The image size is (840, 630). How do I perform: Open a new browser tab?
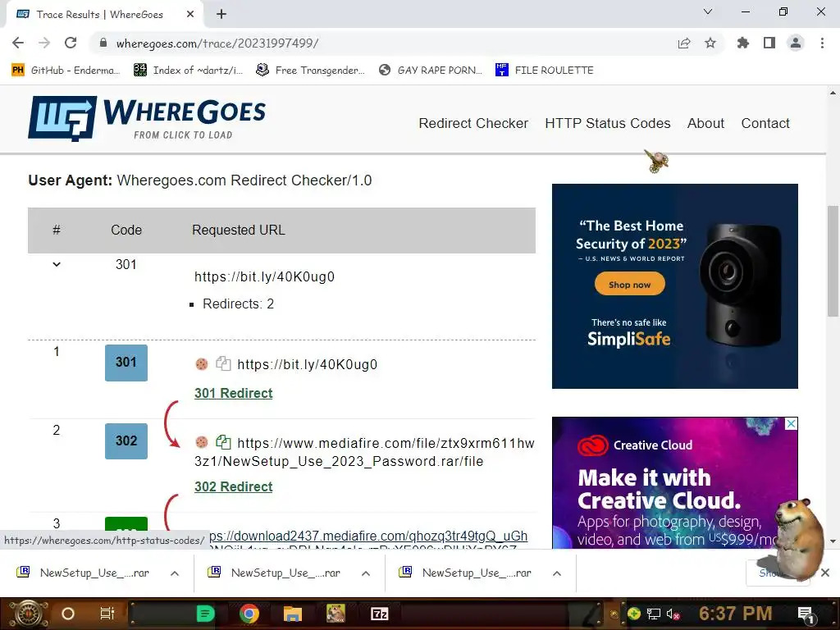coord(221,15)
